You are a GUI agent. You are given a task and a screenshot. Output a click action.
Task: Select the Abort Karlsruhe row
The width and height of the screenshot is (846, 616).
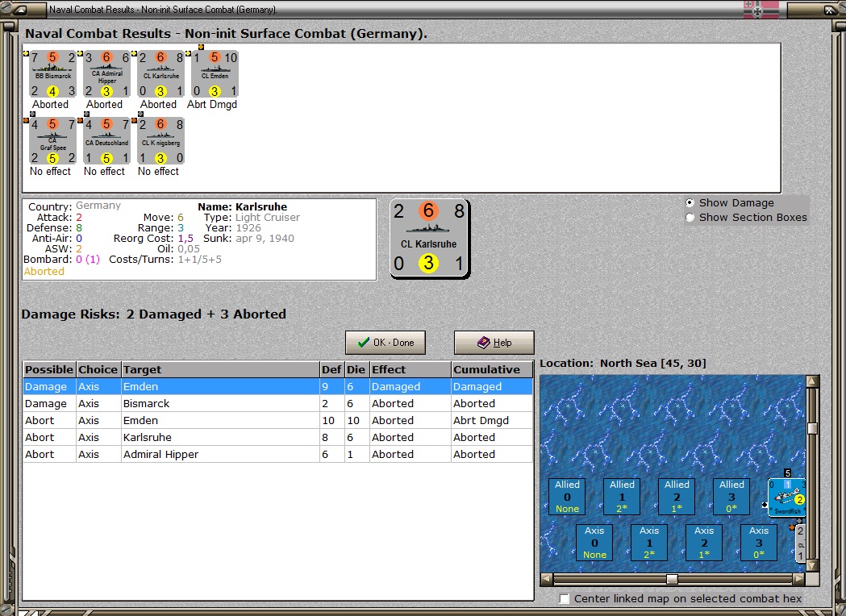tap(277, 438)
